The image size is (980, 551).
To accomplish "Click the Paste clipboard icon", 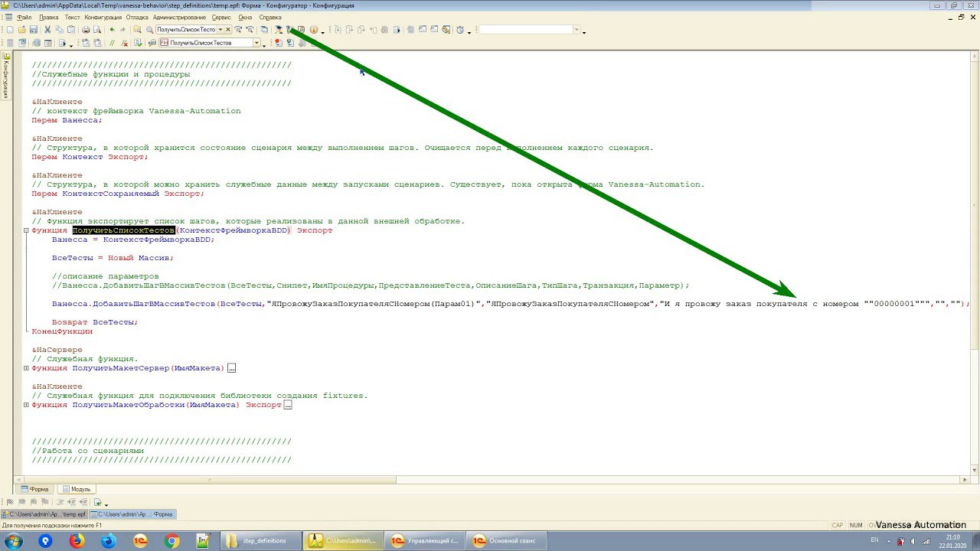I will click(70, 30).
